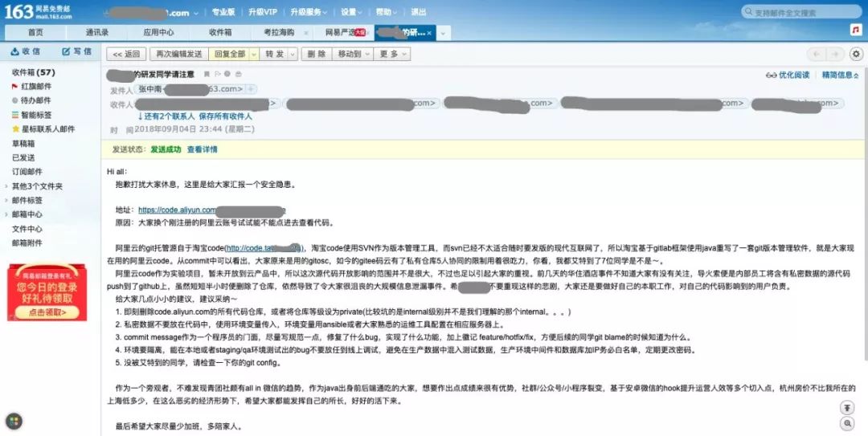This screenshot has width=868, height=436.
Task: Expand the account email dropdown arrow
Action: click(196, 14)
